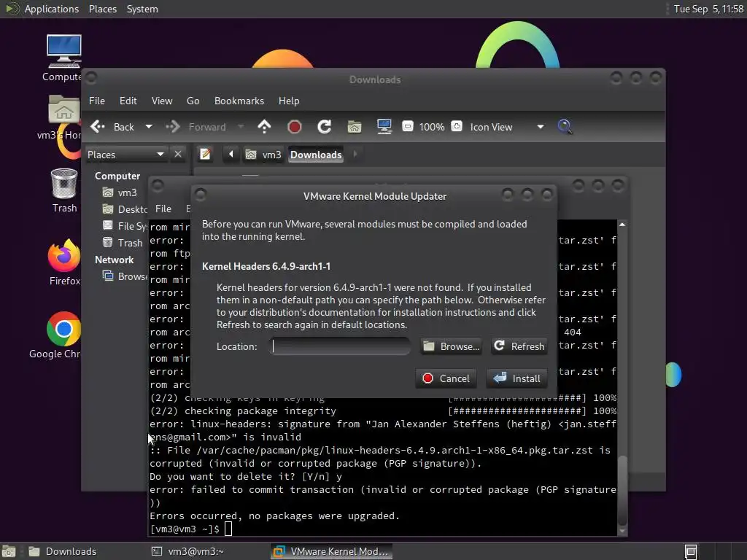Open the Edit menu in Downloads window
The image size is (747, 560).
[128, 101]
